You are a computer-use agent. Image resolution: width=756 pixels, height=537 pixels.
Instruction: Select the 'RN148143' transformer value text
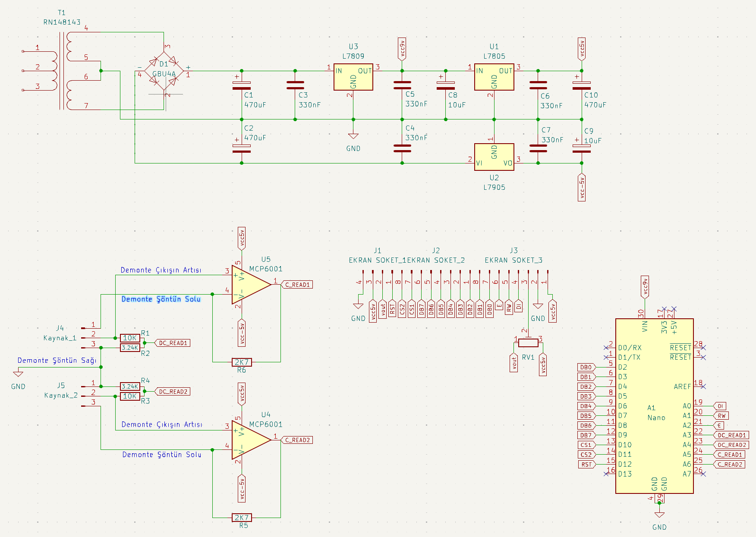62,22
